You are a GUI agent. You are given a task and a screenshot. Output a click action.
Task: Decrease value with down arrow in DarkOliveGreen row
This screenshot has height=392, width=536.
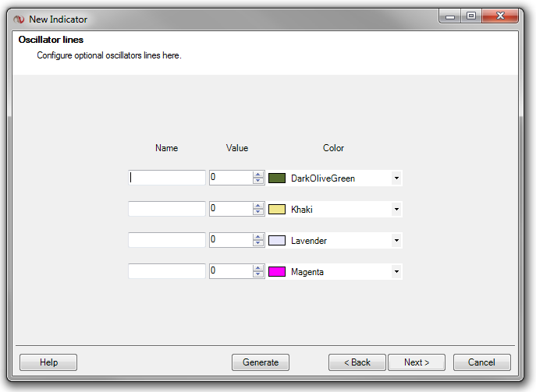click(x=258, y=181)
